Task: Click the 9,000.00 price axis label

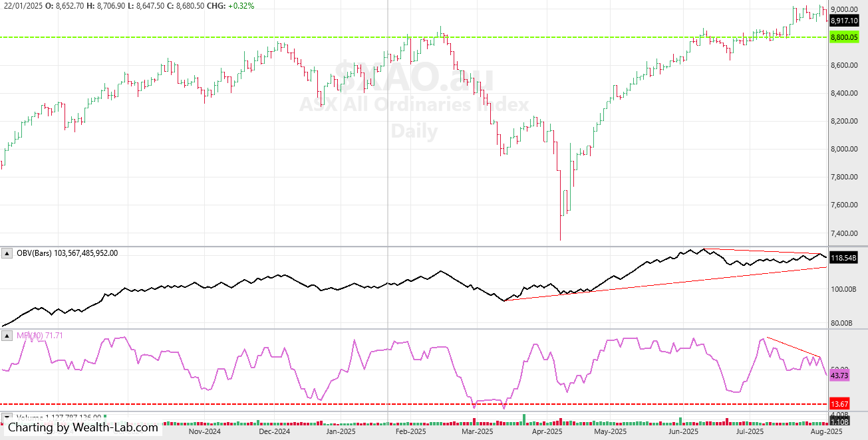Action: (843, 9)
